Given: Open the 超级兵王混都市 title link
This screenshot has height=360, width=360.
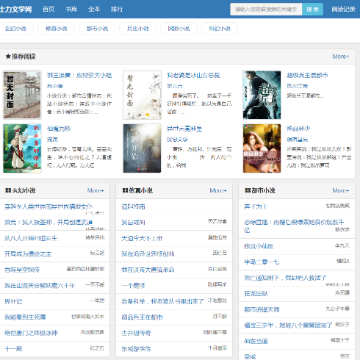Looking at the screenshot, I should pyautogui.click(x=307, y=75).
